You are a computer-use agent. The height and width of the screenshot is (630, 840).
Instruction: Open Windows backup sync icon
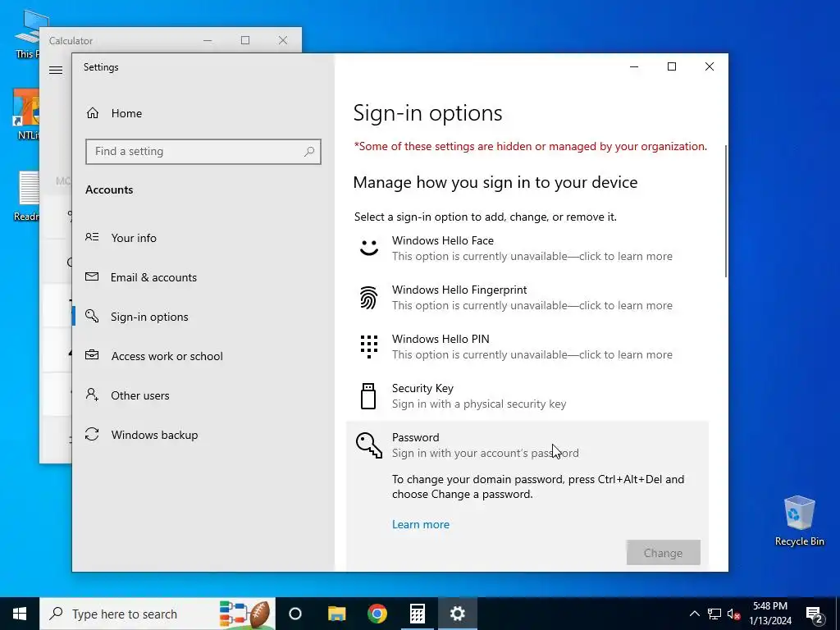pyautogui.click(x=92, y=435)
